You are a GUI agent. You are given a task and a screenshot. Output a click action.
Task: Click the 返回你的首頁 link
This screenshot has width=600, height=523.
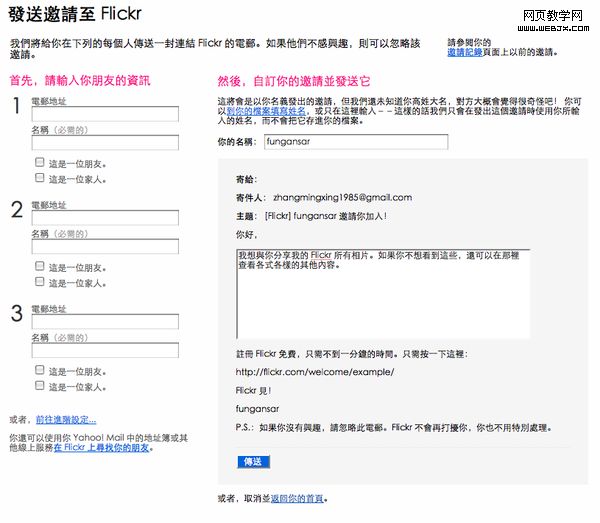tap(298, 498)
